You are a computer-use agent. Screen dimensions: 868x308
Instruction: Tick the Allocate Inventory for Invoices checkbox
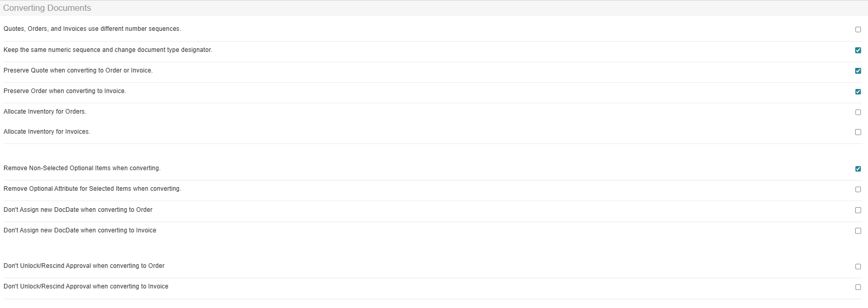tap(858, 132)
